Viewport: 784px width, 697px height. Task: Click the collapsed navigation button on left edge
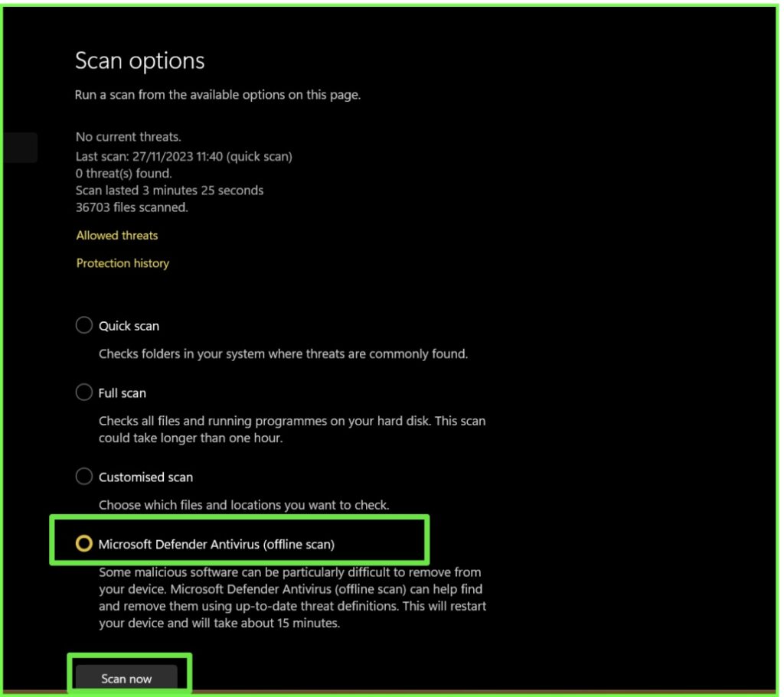[x=19, y=147]
